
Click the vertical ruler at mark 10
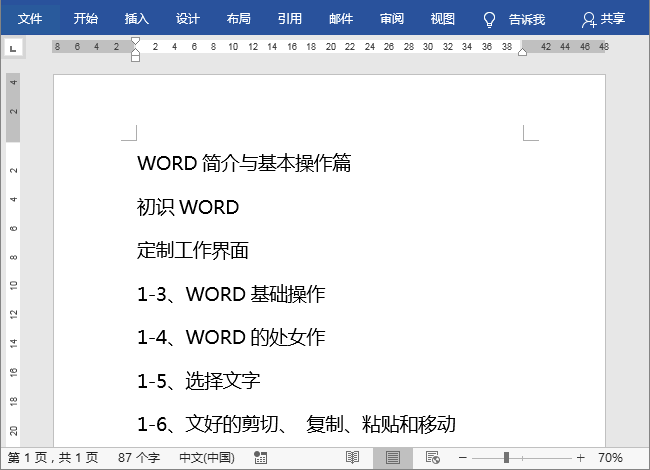14,285
